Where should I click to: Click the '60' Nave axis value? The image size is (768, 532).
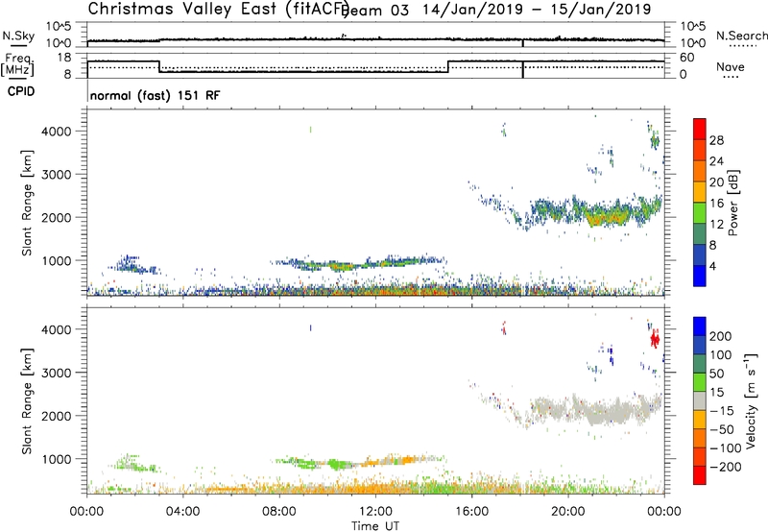pos(687,58)
